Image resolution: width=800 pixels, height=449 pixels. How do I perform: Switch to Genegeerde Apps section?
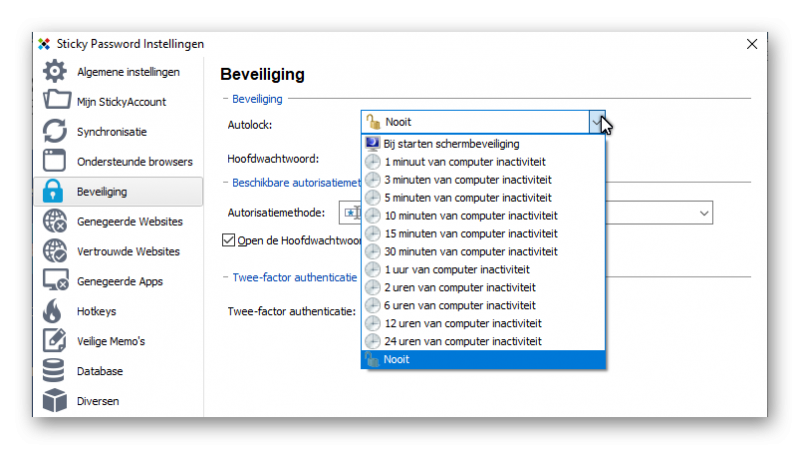[119, 282]
